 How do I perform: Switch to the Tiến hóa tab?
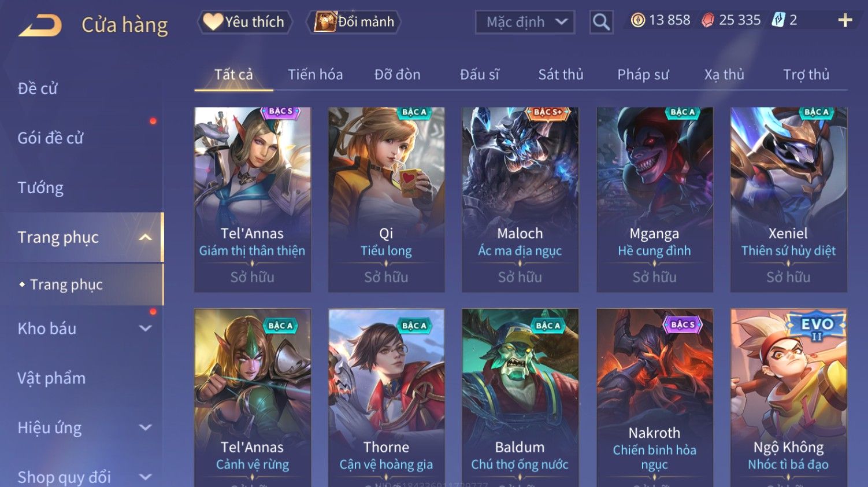[316, 75]
